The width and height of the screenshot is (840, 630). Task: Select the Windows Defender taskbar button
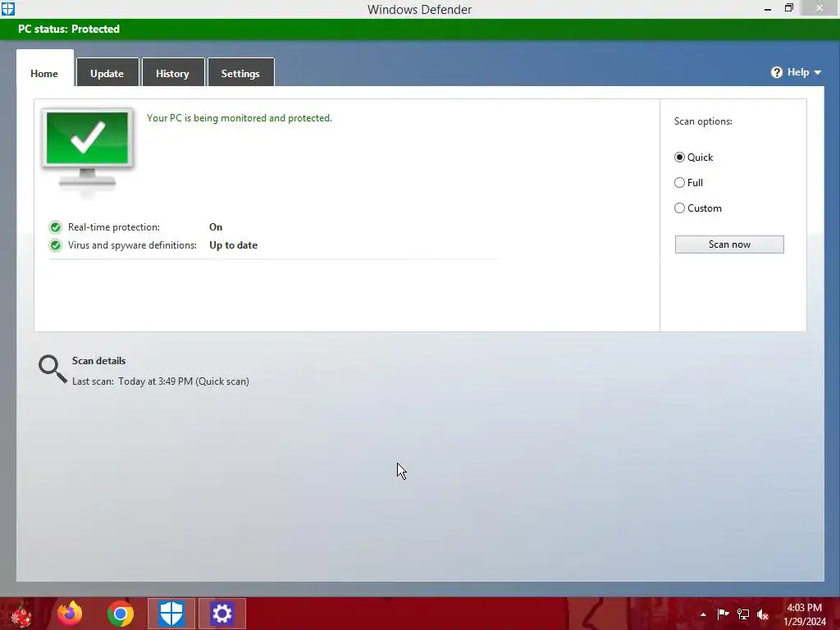pos(171,614)
